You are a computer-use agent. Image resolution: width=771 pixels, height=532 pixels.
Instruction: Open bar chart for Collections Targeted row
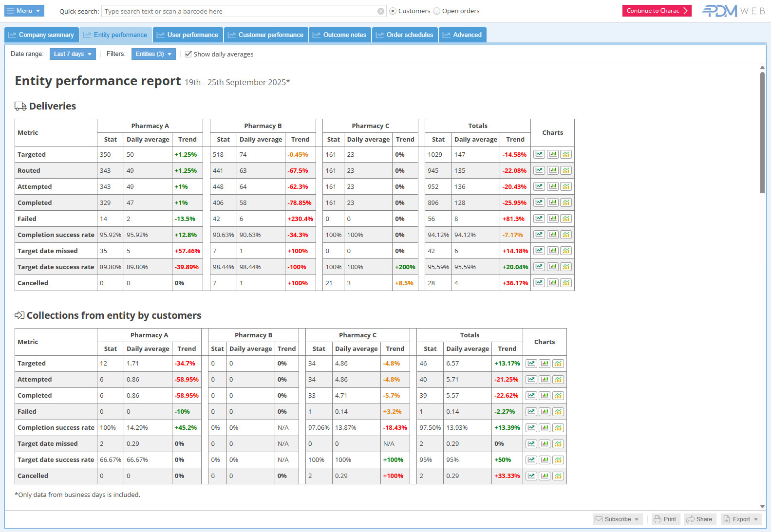[x=545, y=364]
